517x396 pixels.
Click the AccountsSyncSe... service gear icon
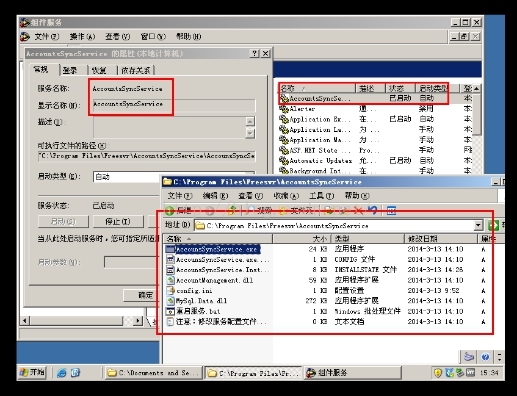click(284, 98)
